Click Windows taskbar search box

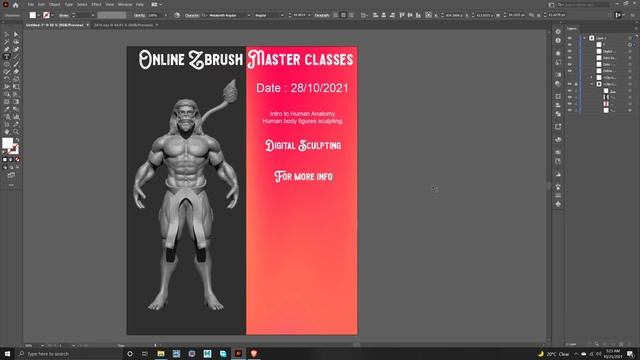(x=70, y=353)
